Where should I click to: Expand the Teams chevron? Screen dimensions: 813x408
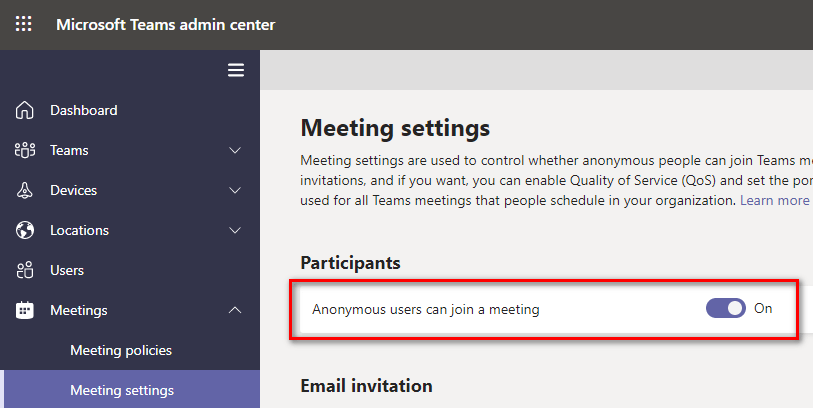click(235, 150)
